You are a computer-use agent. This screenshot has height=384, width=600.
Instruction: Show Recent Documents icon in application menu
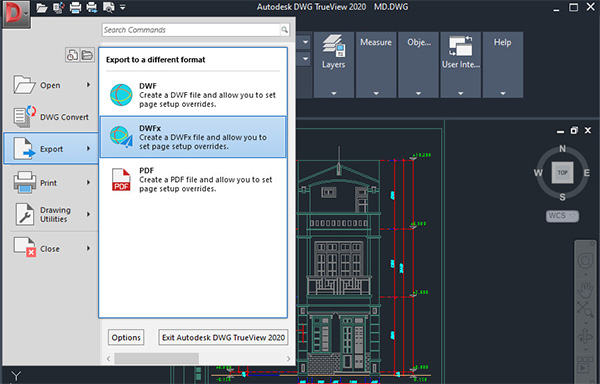pyautogui.click(x=72, y=55)
